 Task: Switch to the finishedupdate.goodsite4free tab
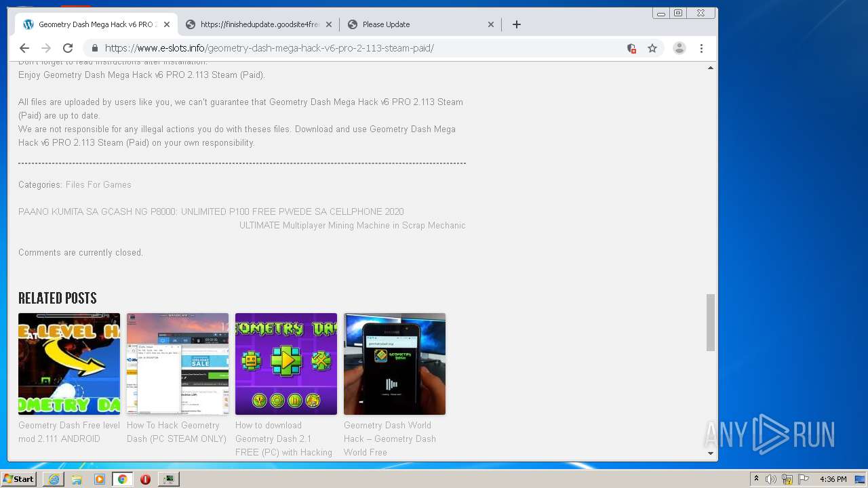click(x=260, y=24)
